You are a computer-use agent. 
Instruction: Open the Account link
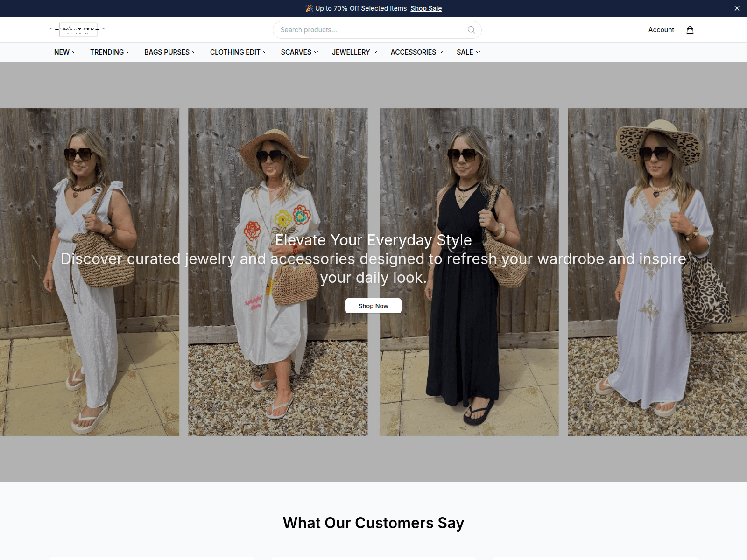point(661,30)
